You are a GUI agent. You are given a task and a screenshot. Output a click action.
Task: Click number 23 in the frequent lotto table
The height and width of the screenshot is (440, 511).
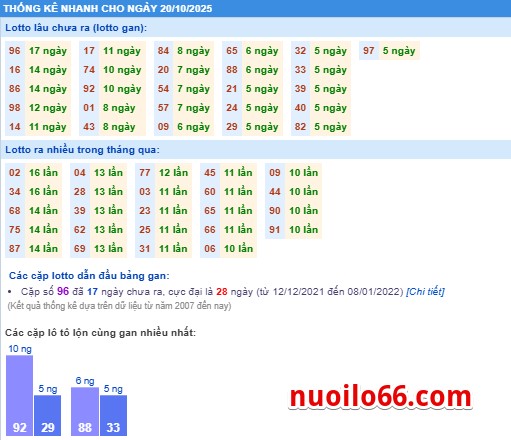[x=145, y=211]
